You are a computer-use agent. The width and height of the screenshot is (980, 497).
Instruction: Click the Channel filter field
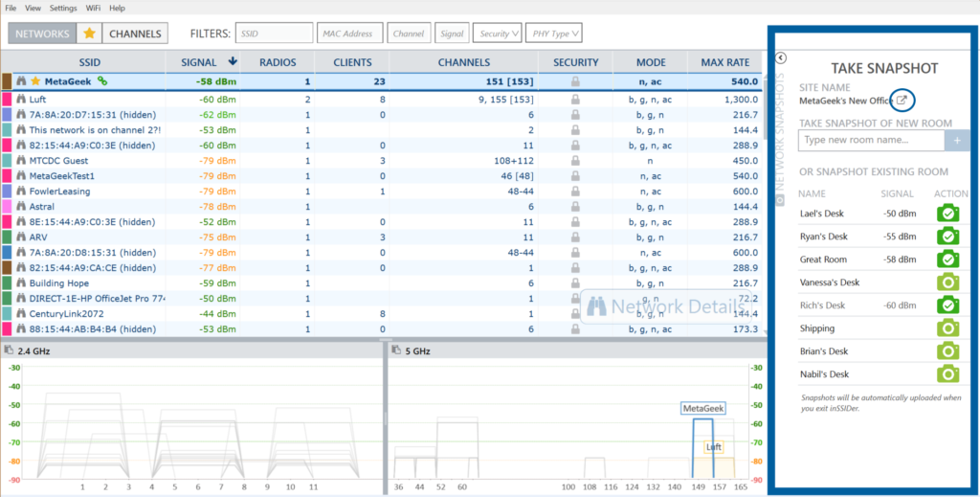(409, 34)
